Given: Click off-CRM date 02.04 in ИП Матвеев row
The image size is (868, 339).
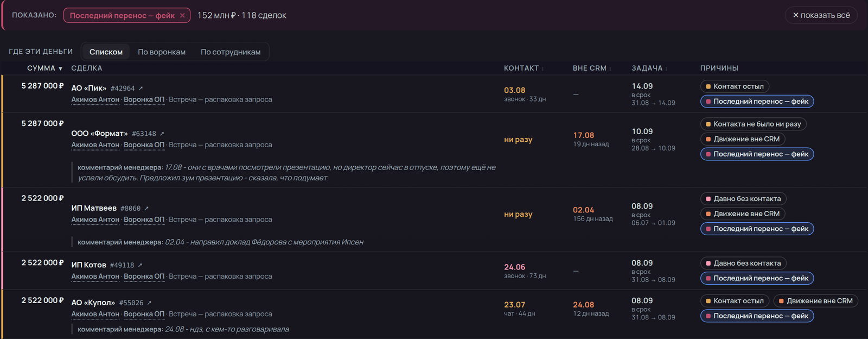Looking at the screenshot, I should point(584,210).
